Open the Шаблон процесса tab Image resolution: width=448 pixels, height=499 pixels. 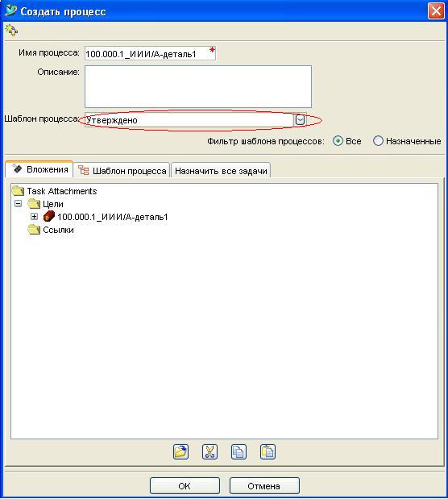pos(122,171)
